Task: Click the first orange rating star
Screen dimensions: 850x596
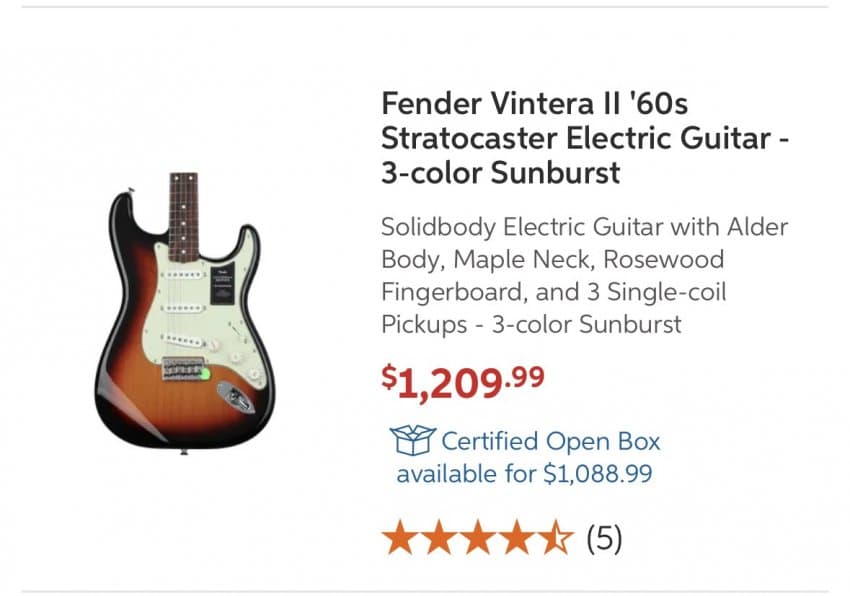Action: 401,538
